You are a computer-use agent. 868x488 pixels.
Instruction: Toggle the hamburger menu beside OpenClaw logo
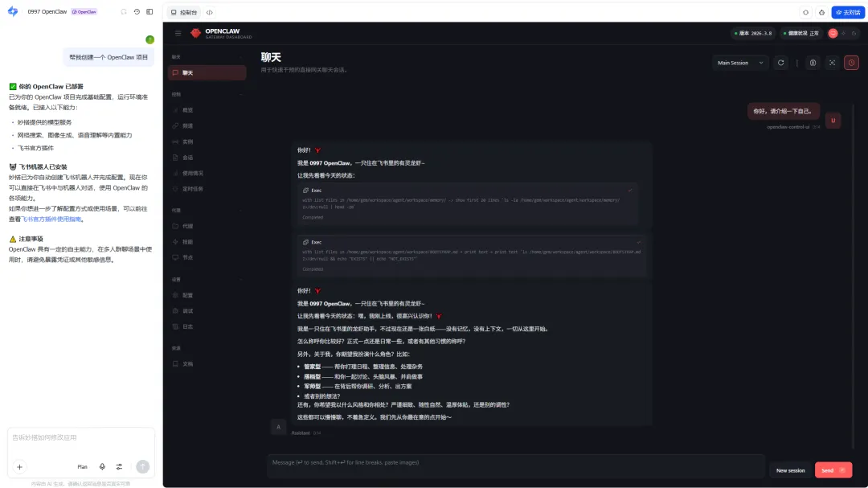tap(178, 33)
